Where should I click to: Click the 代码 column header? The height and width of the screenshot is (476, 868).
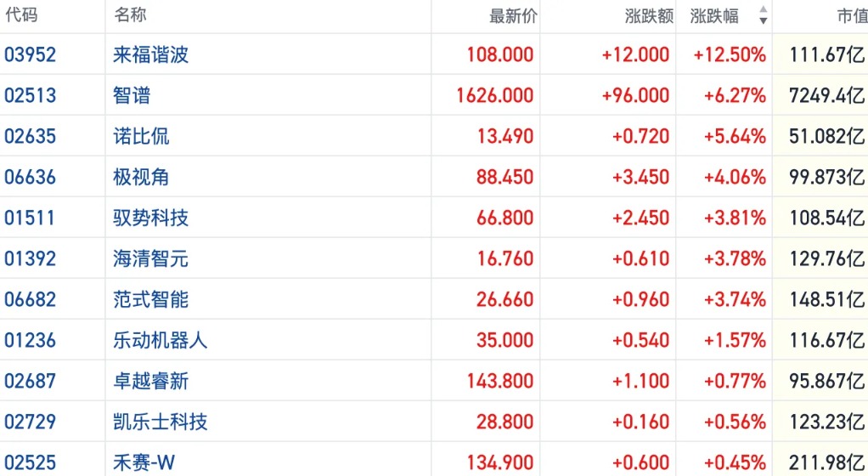tap(21, 14)
